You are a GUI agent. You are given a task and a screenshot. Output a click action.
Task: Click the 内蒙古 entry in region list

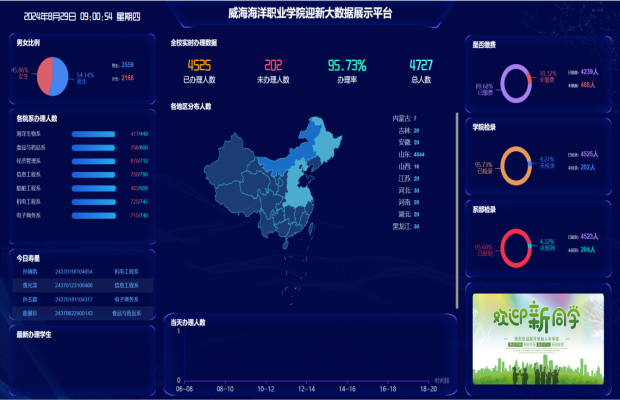point(404,119)
